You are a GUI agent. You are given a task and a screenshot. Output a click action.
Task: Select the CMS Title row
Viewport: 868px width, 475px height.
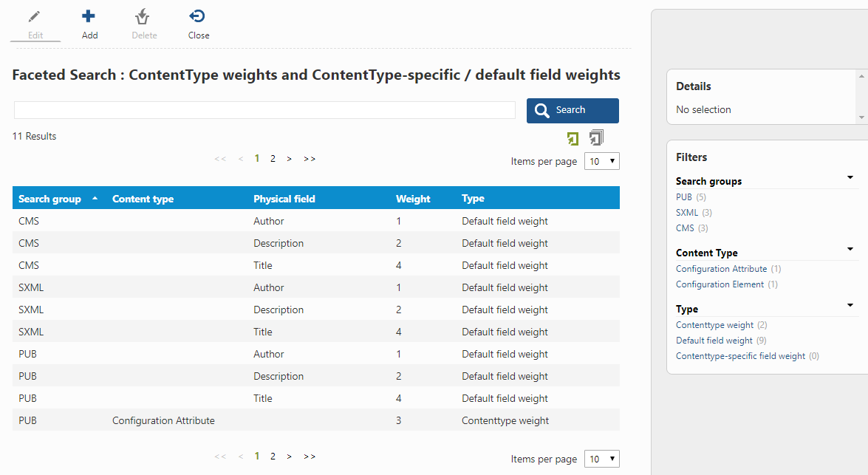point(316,264)
